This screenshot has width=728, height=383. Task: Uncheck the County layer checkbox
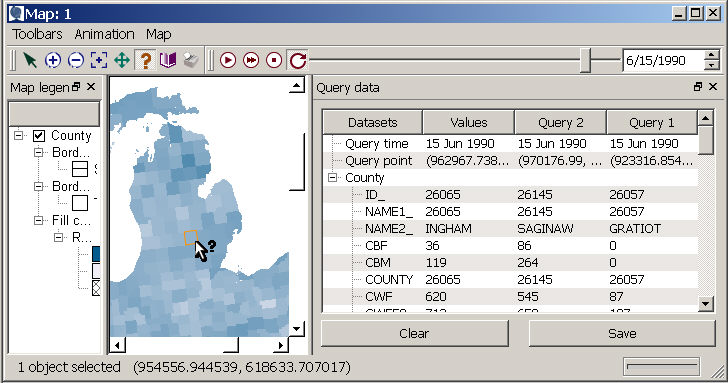pos(39,136)
